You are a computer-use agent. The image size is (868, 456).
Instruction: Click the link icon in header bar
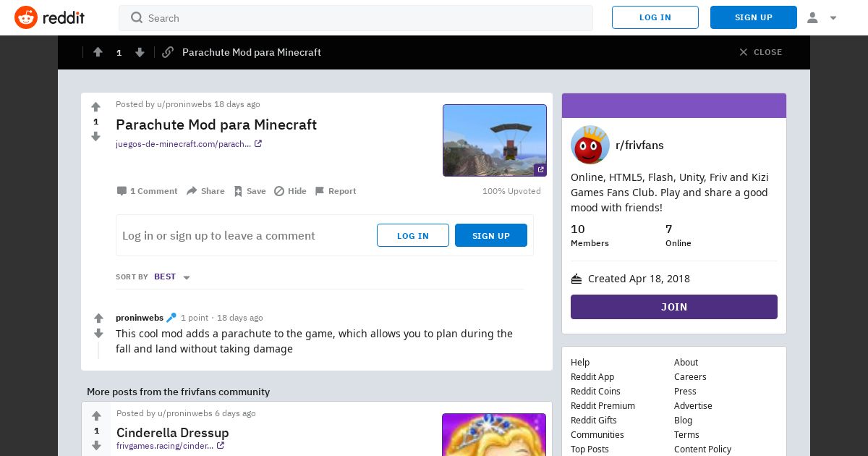click(x=168, y=52)
